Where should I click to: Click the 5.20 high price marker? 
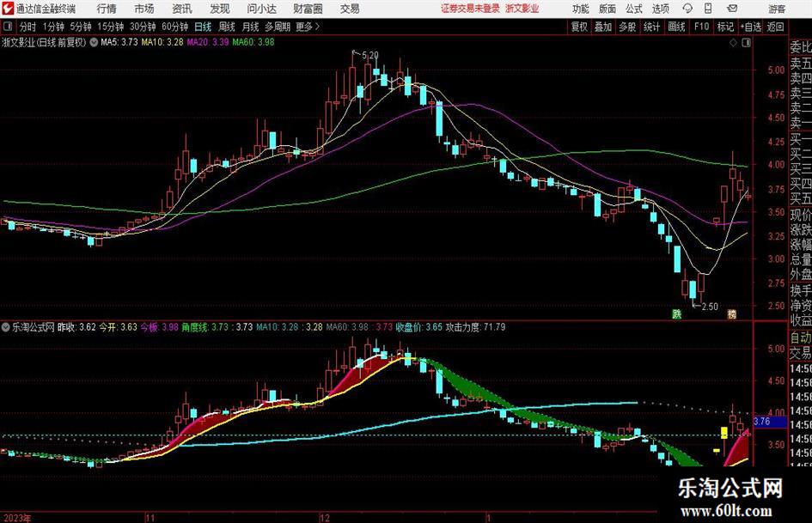click(x=369, y=55)
